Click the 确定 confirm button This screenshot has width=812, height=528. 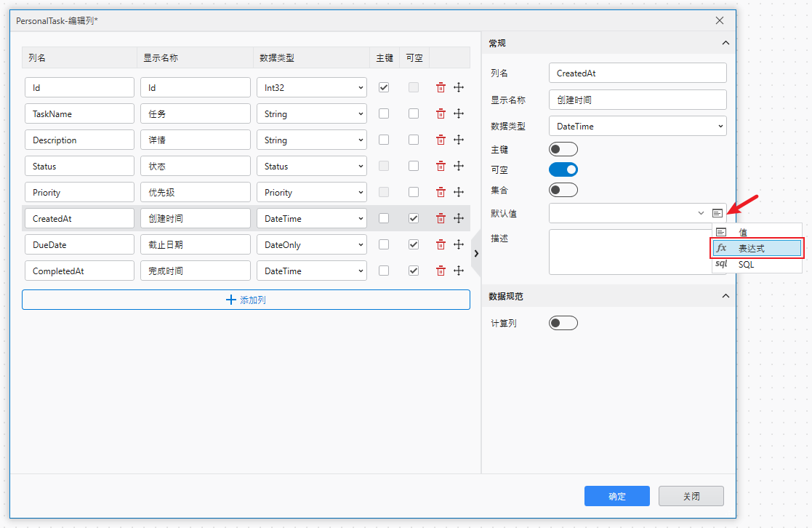point(616,496)
